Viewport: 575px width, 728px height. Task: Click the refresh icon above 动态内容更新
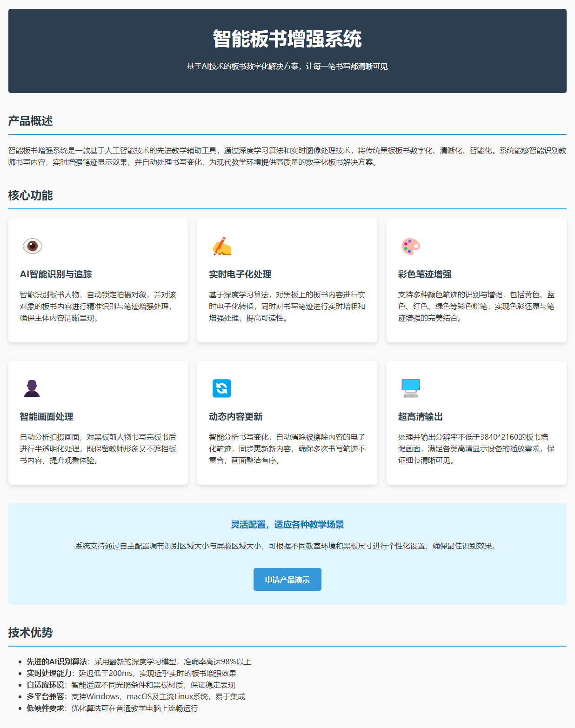(221, 388)
